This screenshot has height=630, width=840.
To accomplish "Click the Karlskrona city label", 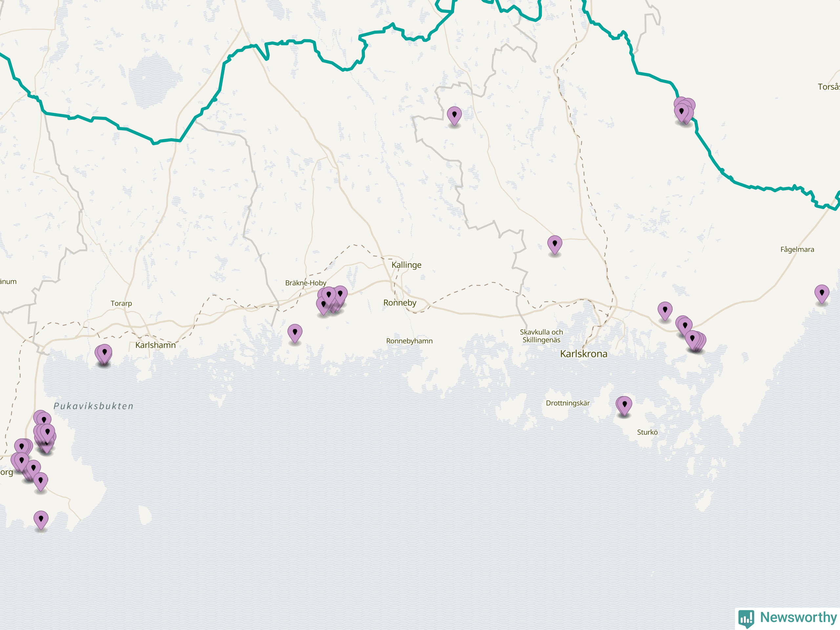I will [x=584, y=354].
